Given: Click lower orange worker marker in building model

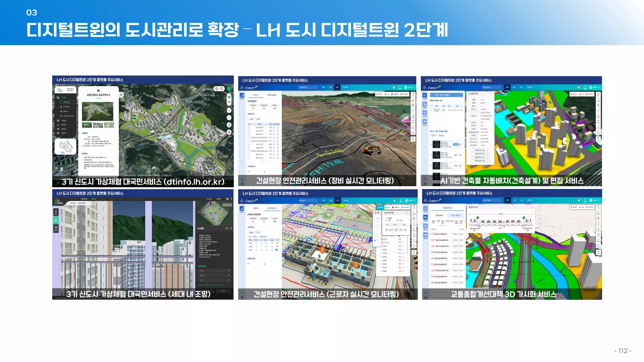Looking at the screenshot, I should pos(356,265).
